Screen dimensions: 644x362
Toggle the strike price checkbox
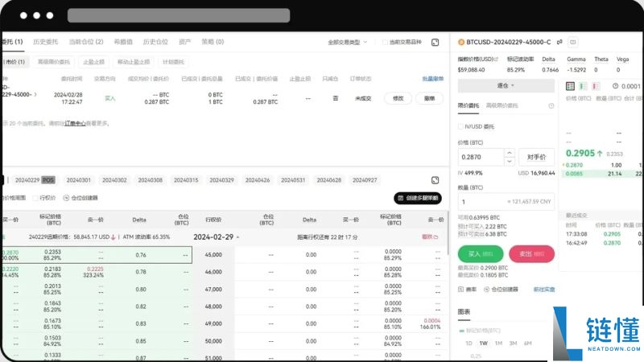(x=35, y=198)
